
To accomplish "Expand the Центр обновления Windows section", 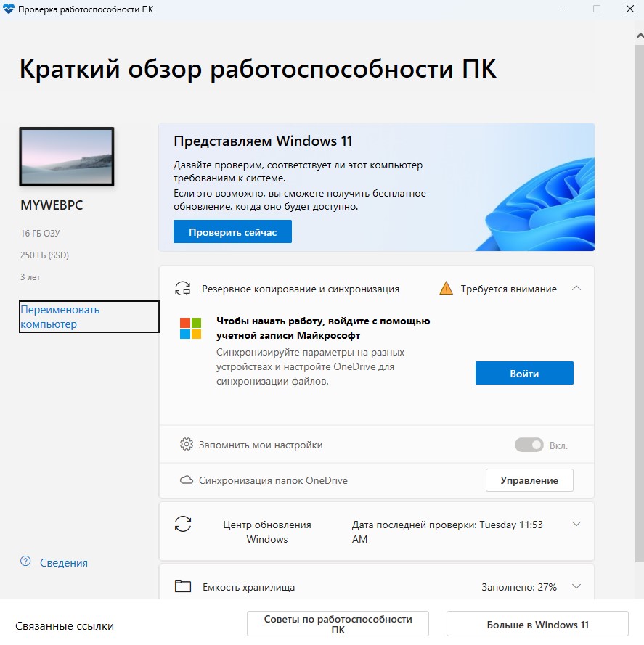I will 576,524.
